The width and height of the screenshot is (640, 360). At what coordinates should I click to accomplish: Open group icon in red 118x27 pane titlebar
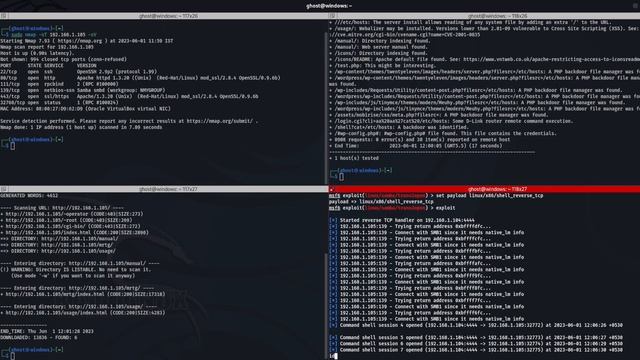click(332, 189)
